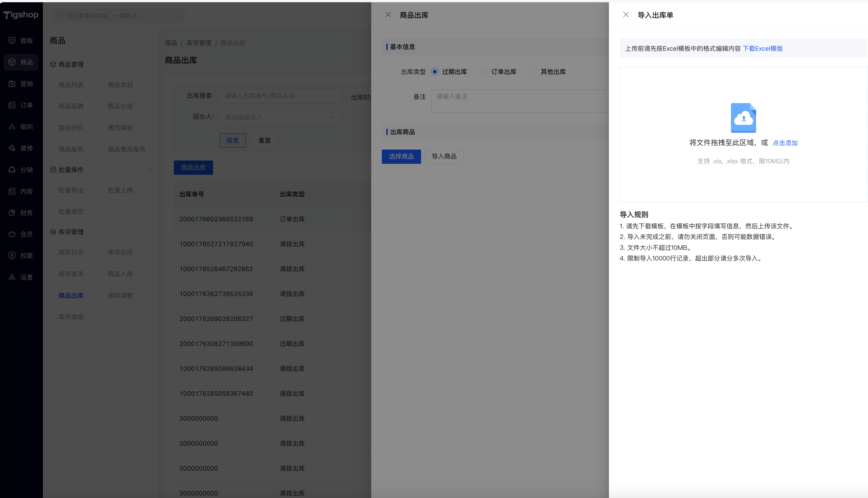Select the 订单出库 radio button
The width and height of the screenshot is (868, 498).
click(484, 71)
